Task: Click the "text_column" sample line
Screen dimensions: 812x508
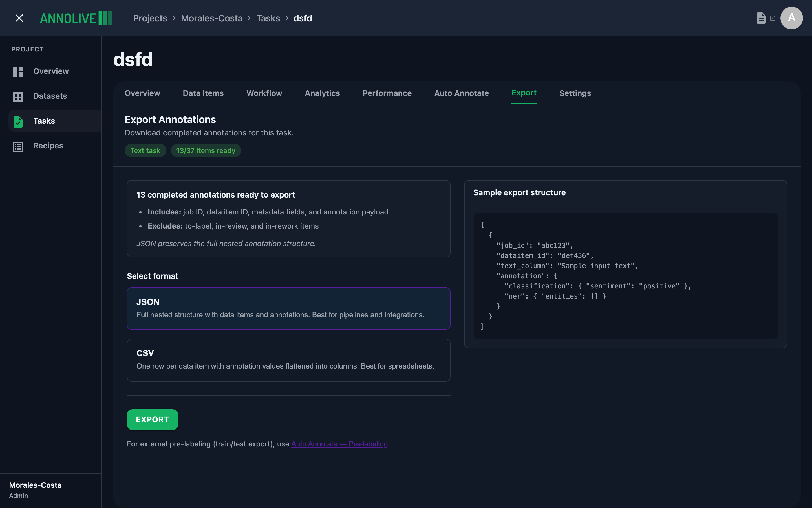Action: 567,266
